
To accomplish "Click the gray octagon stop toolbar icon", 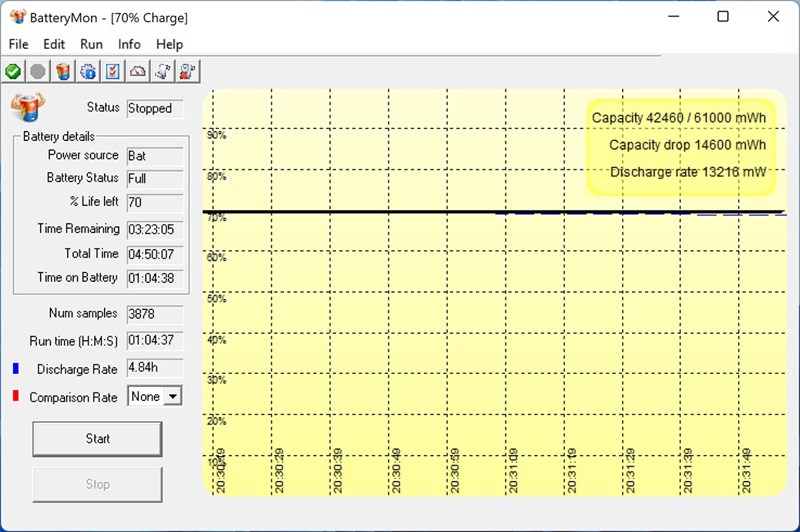I will pos(38,71).
